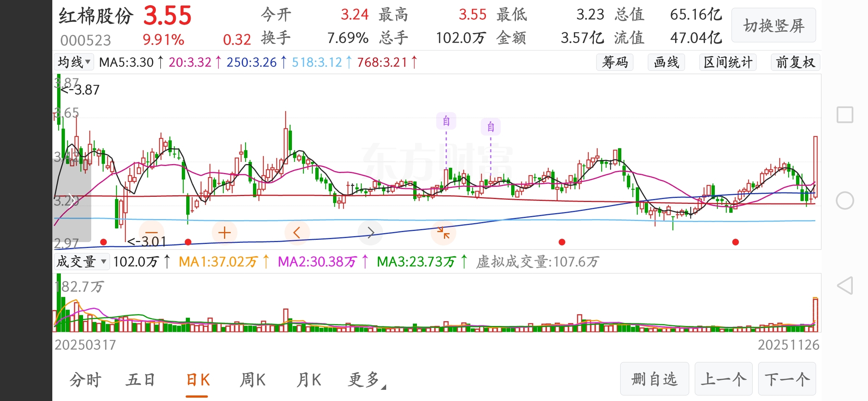Go to next stock with 下一个
The height and width of the screenshot is (401, 868).
coord(787,379)
